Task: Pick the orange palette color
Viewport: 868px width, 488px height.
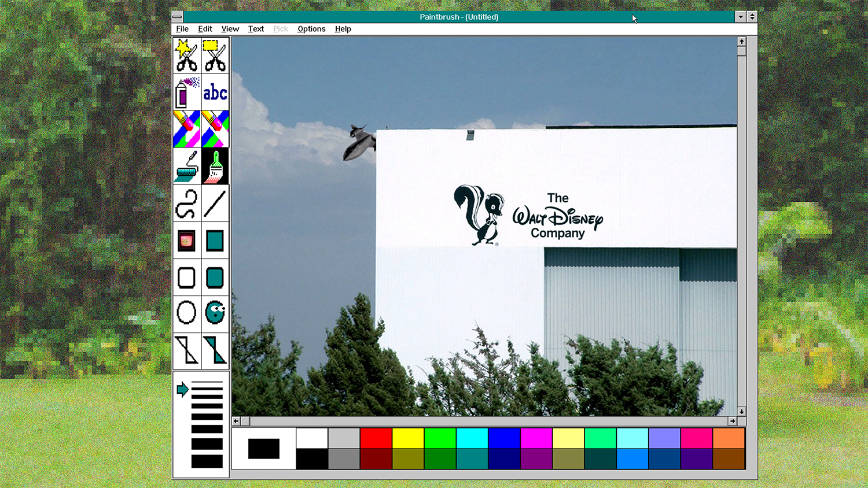Action: [x=729, y=438]
